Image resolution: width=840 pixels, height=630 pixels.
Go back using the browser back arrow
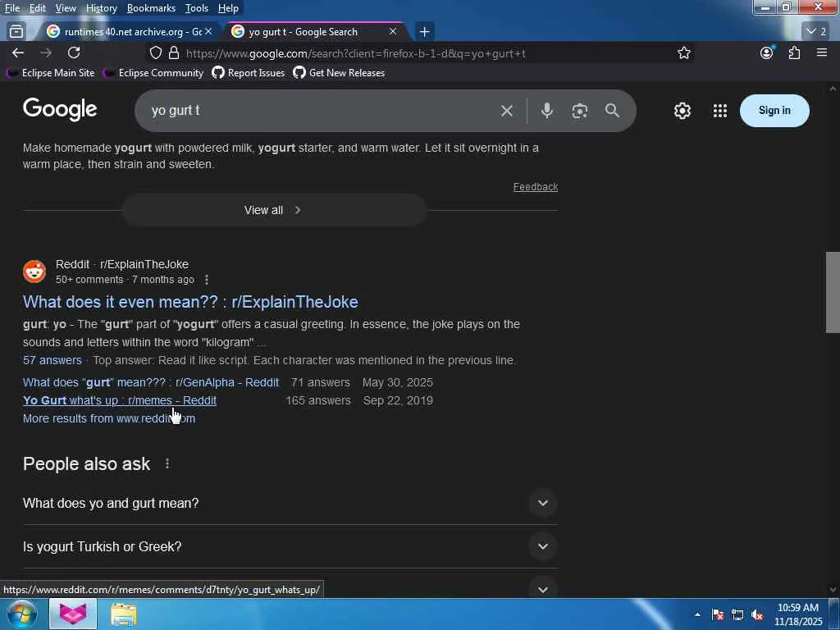coord(18,52)
